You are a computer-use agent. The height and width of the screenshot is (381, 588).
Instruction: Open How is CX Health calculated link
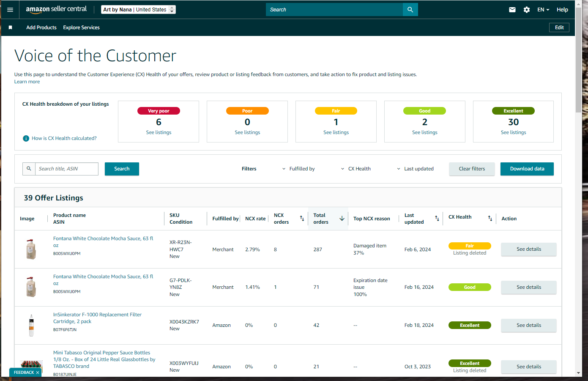64,138
